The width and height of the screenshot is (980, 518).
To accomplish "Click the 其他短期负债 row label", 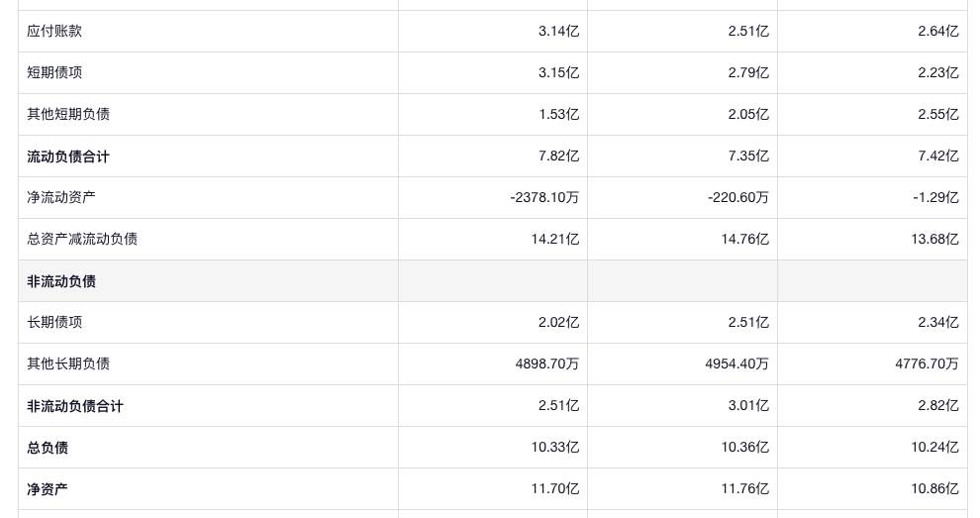I will [x=68, y=114].
